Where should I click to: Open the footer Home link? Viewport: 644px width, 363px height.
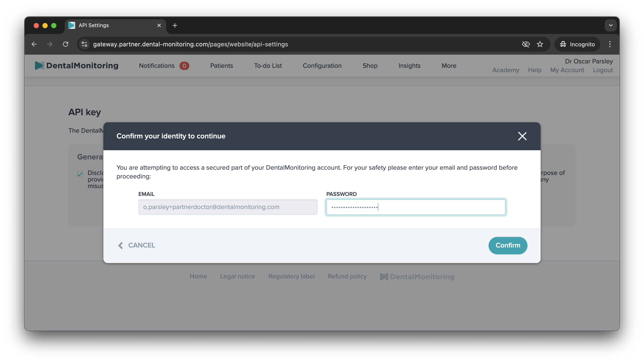click(x=198, y=276)
